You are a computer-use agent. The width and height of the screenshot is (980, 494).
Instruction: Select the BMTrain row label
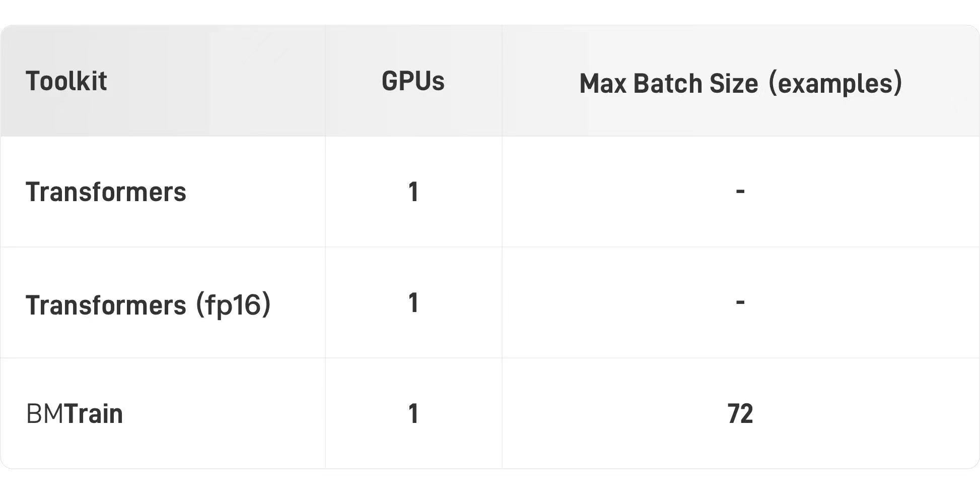click(74, 414)
